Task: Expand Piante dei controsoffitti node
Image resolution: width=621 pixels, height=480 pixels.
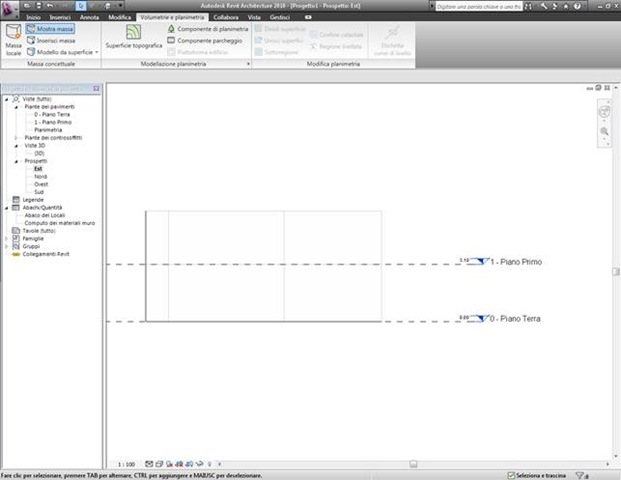Action: (16, 138)
